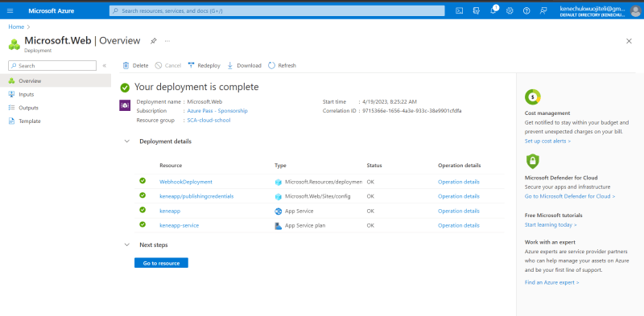
Task: Click the Home breadcrumb link
Action: tap(16, 27)
